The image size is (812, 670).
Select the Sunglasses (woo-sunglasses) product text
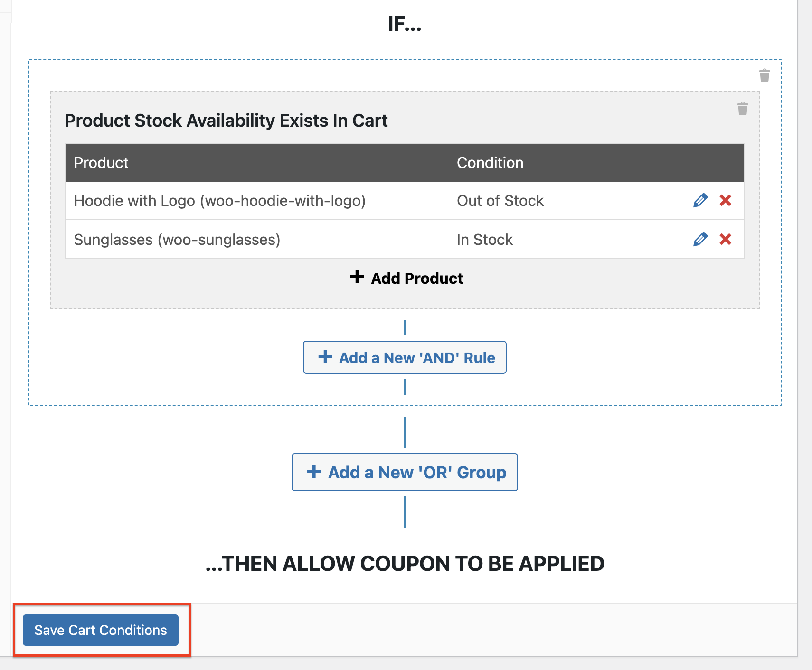click(x=177, y=240)
